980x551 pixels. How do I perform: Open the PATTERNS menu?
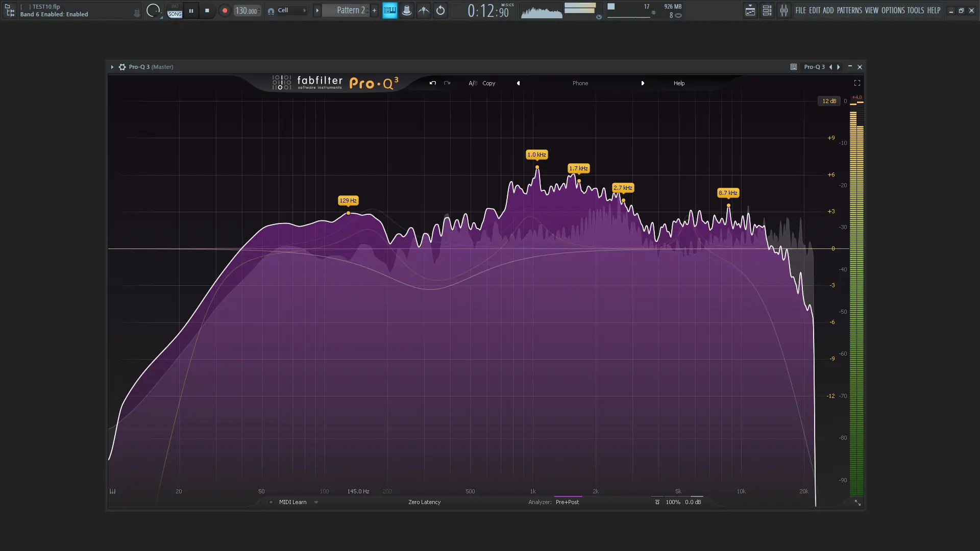click(x=849, y=10)
